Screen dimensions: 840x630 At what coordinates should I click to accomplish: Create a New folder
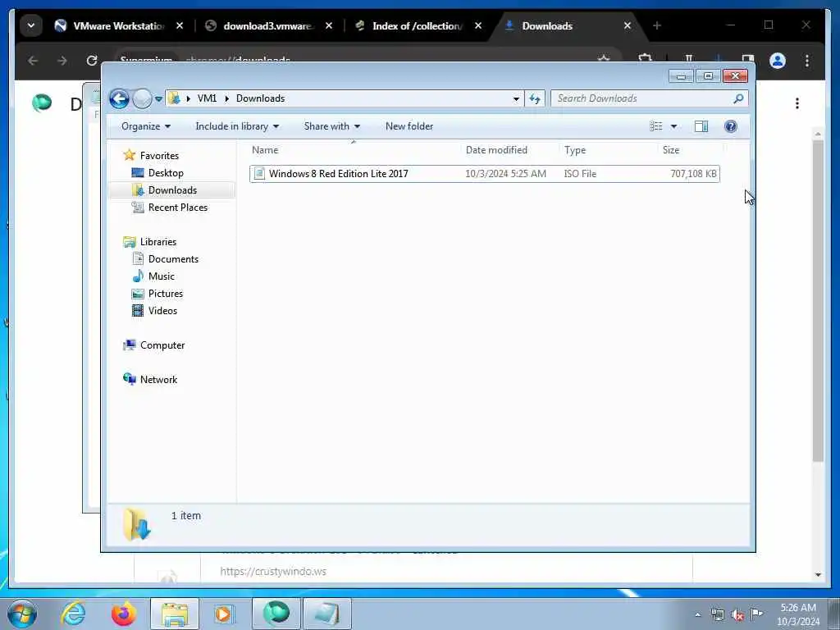tap(409, 126)
